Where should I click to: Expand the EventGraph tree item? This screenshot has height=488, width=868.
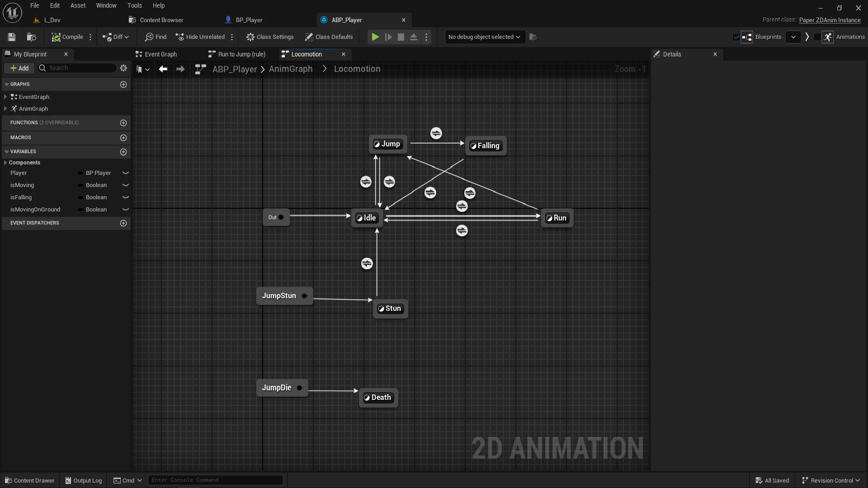tap(5, 97)
